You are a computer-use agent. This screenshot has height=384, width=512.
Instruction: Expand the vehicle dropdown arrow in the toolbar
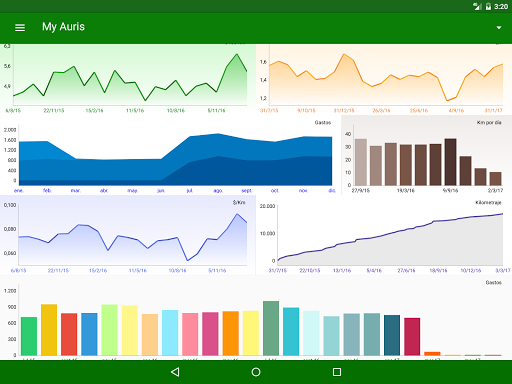pos(499,28)
